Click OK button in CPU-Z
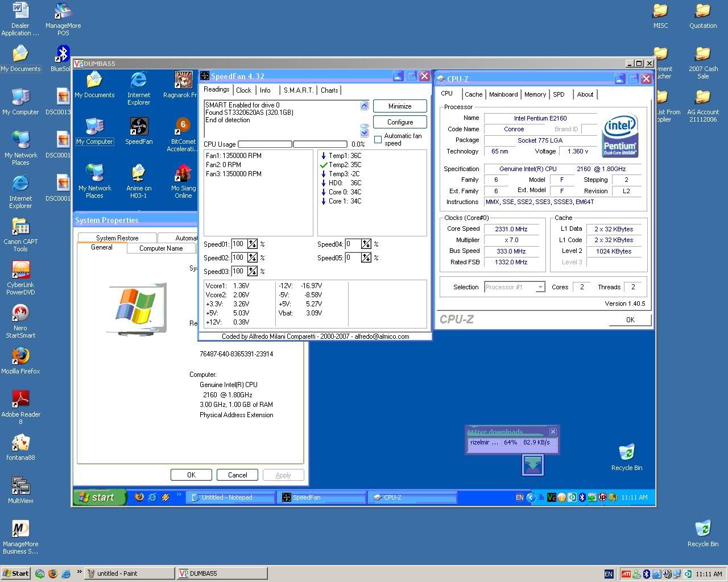728x582 pixels. tap(630, 319)
